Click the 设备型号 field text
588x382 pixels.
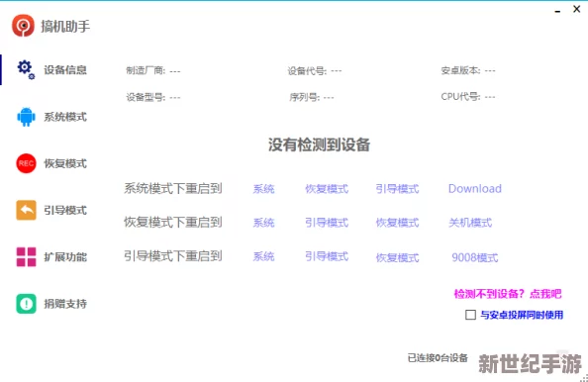point(153,97)
